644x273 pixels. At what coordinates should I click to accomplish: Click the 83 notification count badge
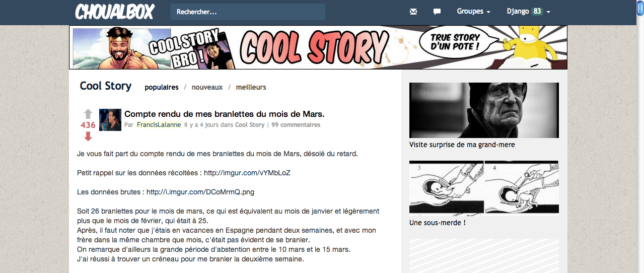coord(537,11)
